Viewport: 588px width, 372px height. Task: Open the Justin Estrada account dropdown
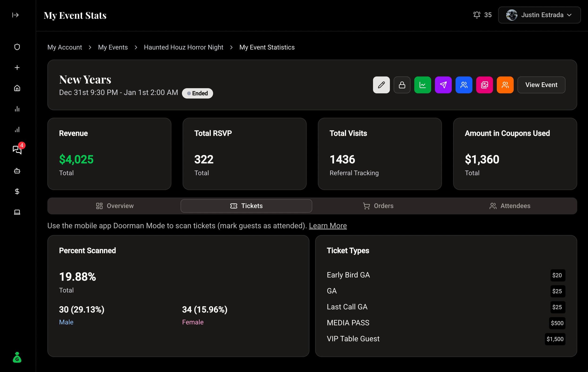tap(539, 15)
